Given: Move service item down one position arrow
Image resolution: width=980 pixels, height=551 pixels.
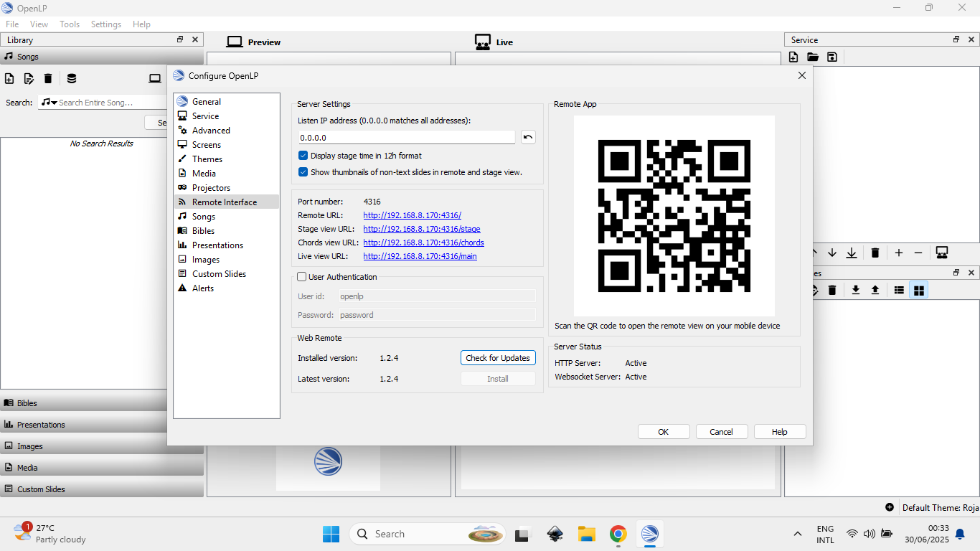Looking at the screenshot, I should pyautogui.click(x=832, y=253).
